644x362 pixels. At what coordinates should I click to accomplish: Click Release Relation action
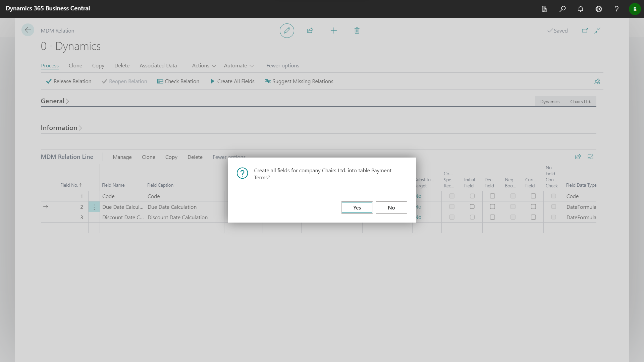[69, 81]
